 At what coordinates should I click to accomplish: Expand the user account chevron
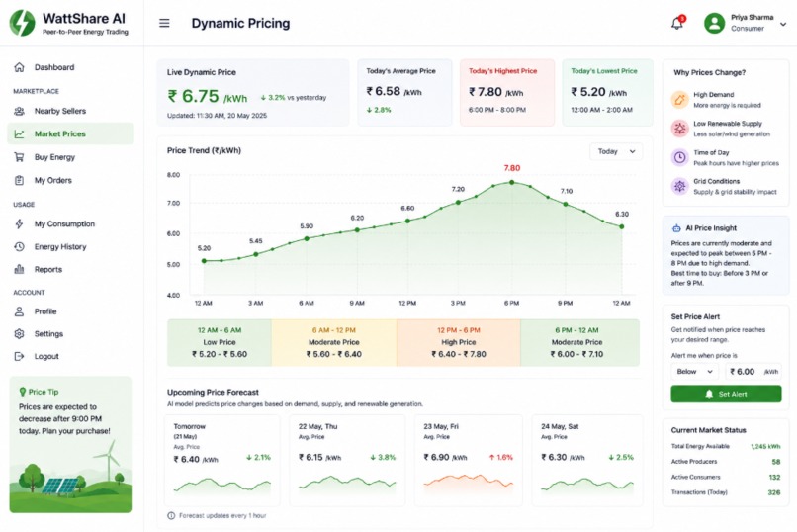tap(783, 24)
